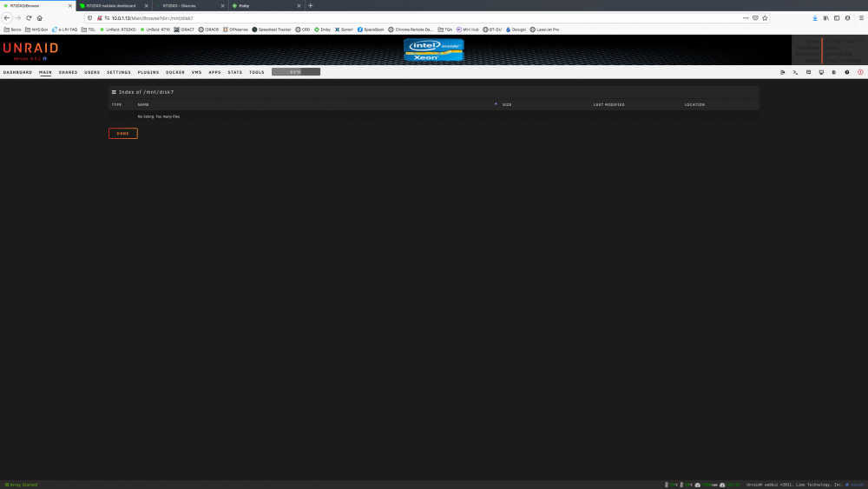The width and height of the screenshot is (868, 489).
Task: Click the Pocket save icon in address bar
Action: pos(755,17)
